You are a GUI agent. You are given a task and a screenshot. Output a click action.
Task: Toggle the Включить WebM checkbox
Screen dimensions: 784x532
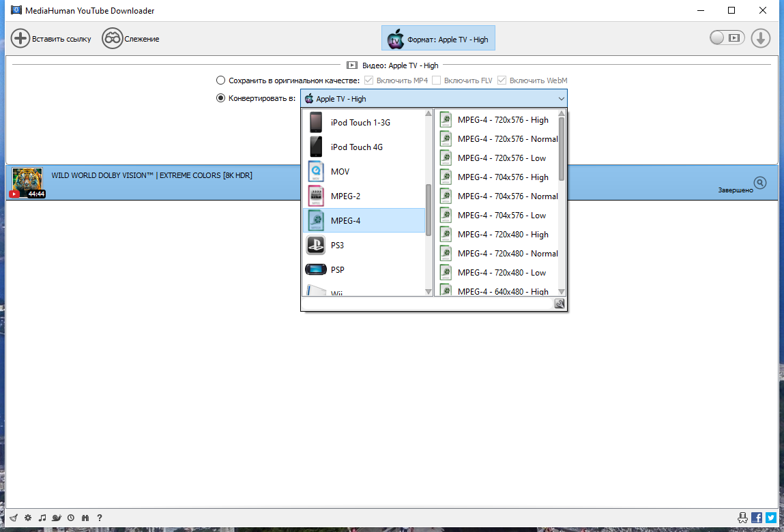tap(502, 80)
